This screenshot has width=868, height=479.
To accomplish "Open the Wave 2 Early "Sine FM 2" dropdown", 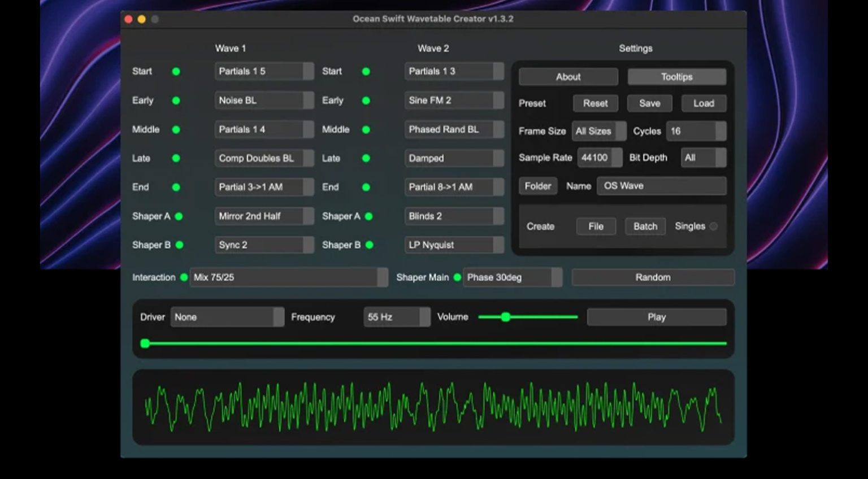I will pyautogui.click(x=453, y=100).
